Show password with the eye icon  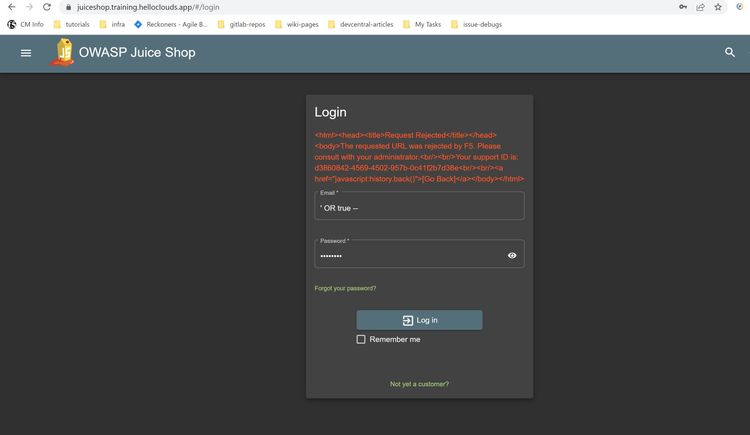click(x=512, y=256)
